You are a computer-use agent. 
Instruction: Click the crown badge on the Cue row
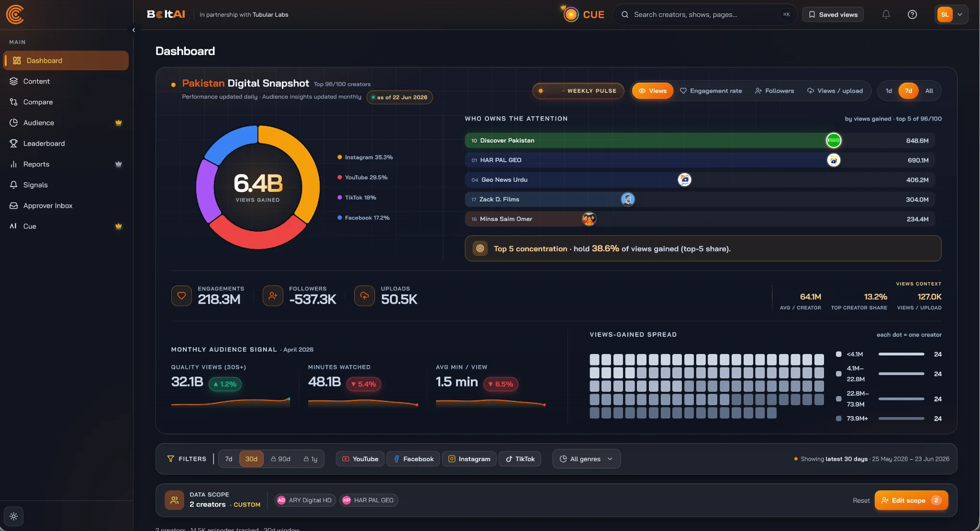118,226
